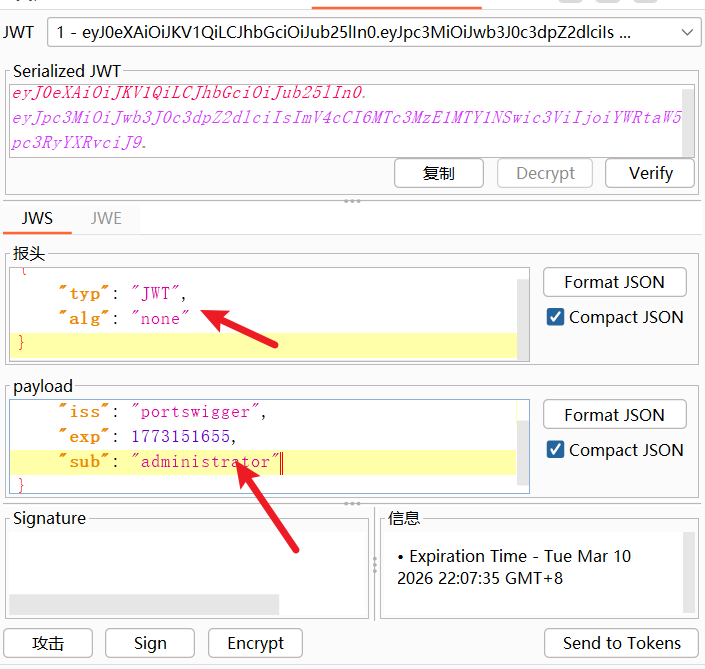Click the "none" alg value in header

tap(160, 319)
